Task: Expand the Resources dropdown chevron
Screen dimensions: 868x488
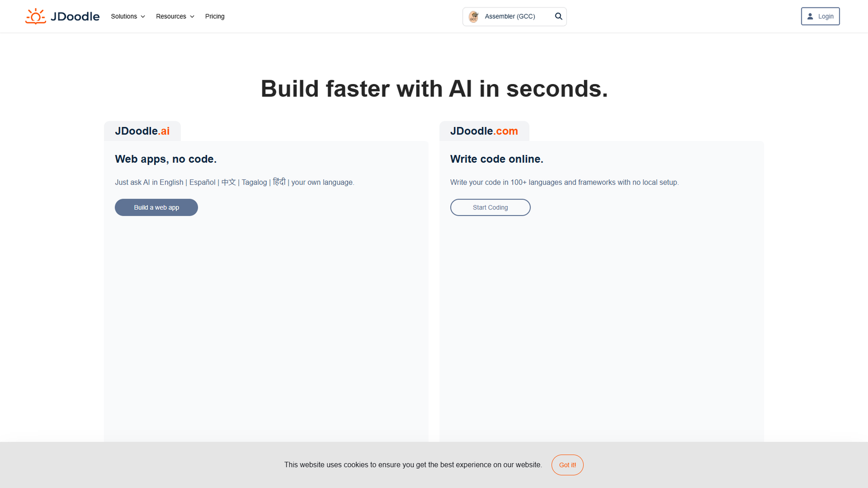Action: coord(192,17)
